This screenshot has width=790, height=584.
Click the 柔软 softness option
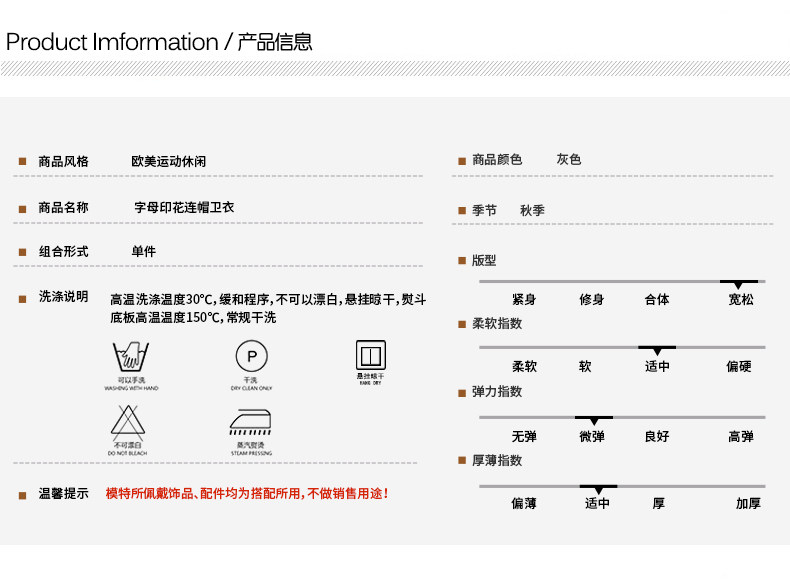524,366
